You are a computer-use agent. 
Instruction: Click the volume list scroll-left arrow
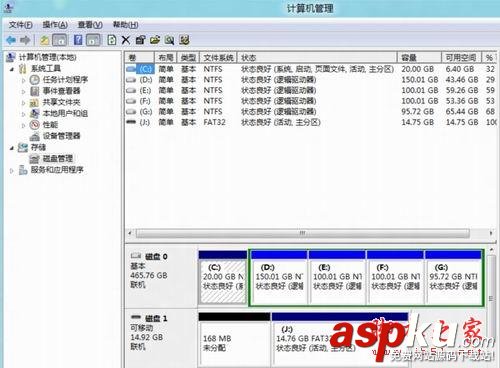[x=130, y=233]
